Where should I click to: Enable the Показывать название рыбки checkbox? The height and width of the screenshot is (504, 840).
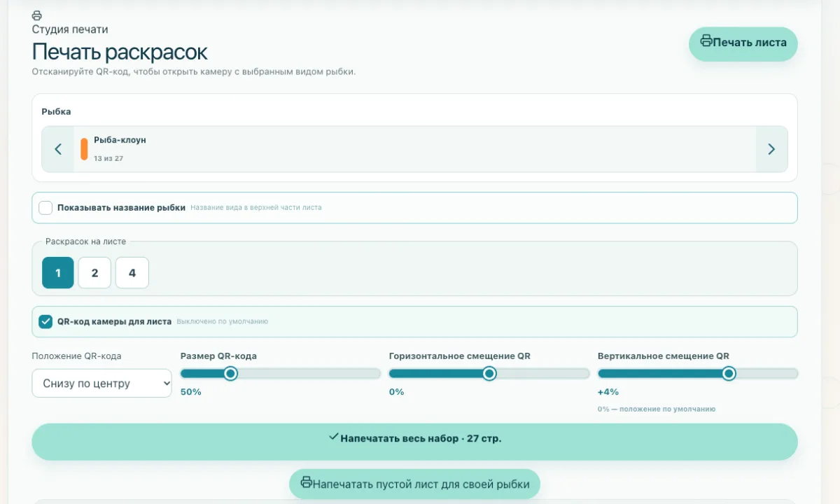[45, 208]
